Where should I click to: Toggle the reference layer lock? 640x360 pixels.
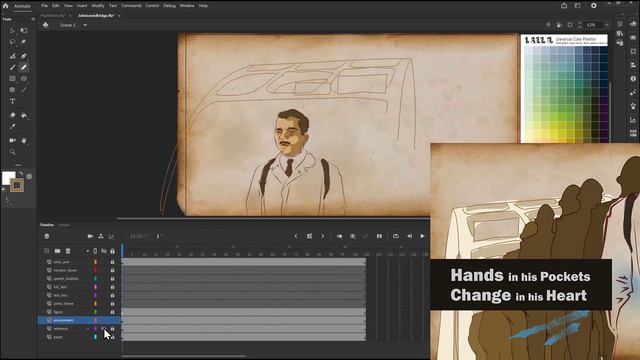tap(112, 329)
